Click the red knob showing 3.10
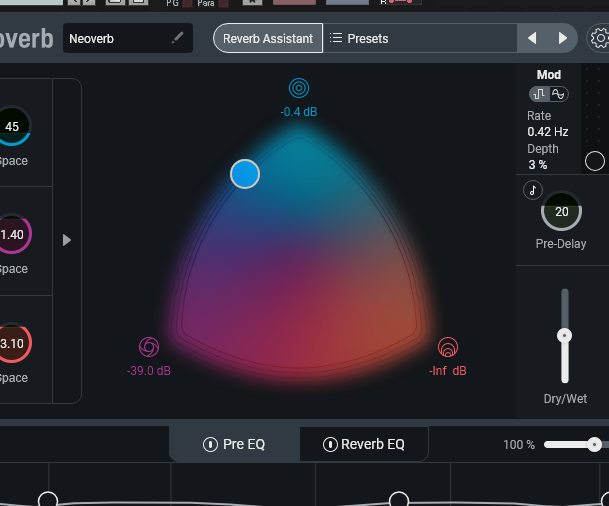Image resolution: width=609 pixels, height=506 pixels. (x=12, y=343)
